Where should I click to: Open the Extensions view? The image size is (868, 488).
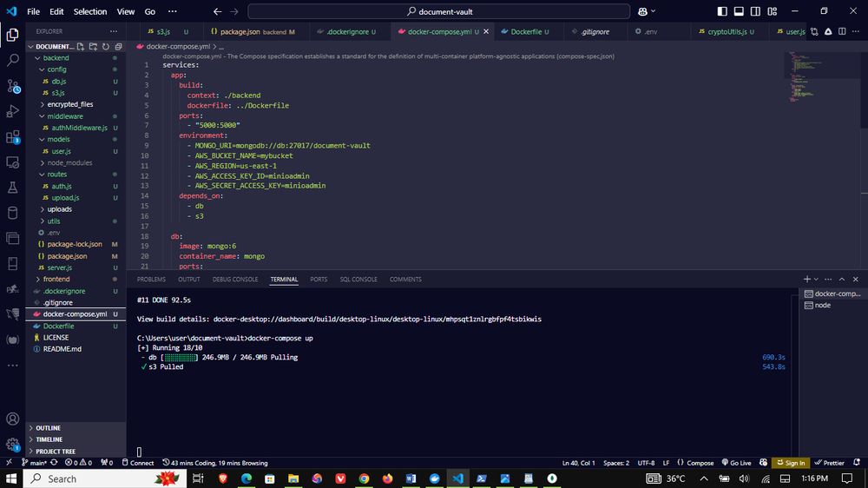[x=13, y=137]
